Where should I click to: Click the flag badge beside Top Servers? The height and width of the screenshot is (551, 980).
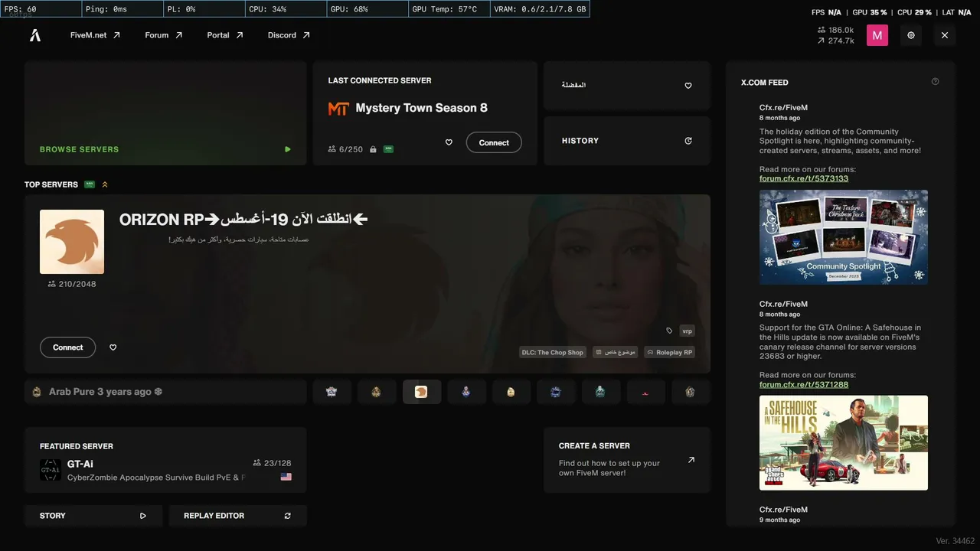point(90,184)
